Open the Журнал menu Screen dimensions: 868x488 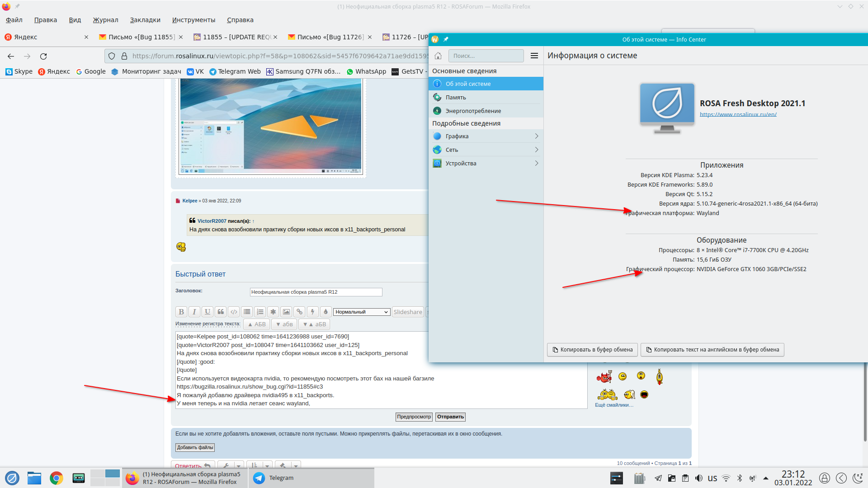[x=105, y=20]
